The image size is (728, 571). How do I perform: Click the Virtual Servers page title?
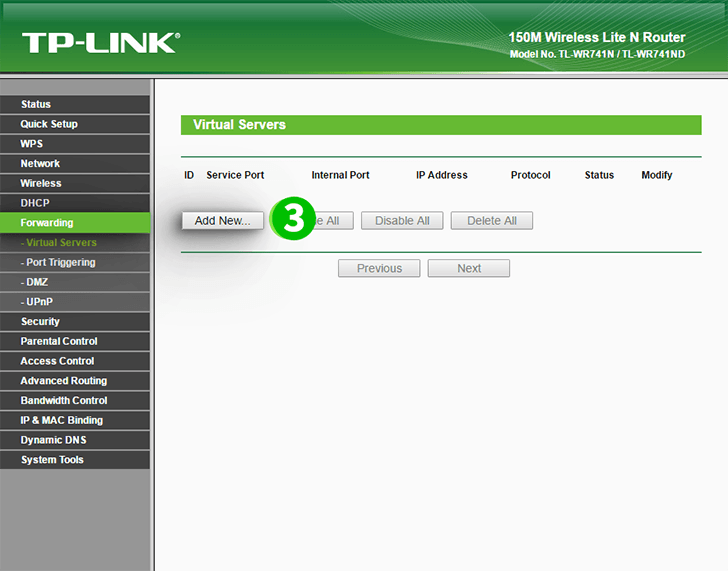(239, 124)
